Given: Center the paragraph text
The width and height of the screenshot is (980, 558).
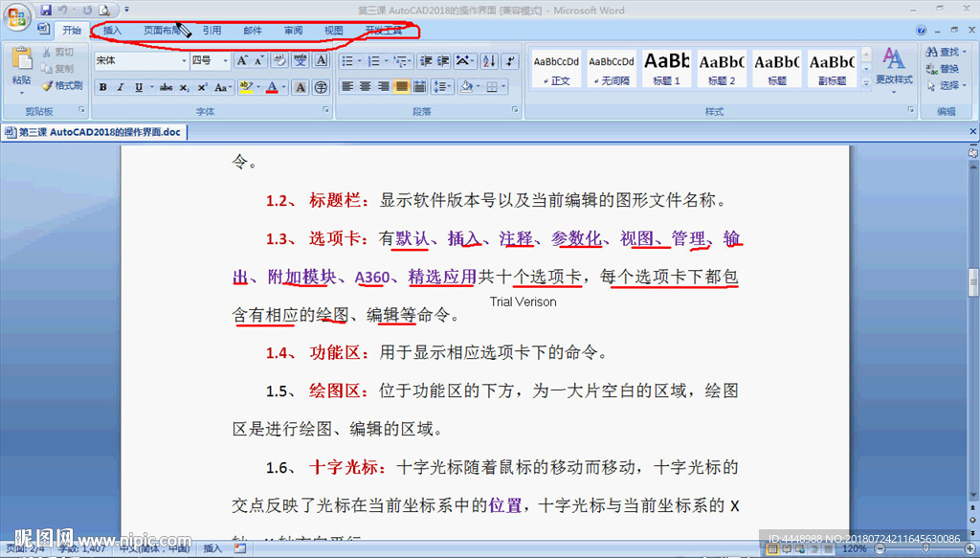Looking at the screenshot, I should [x=366, y=87].
